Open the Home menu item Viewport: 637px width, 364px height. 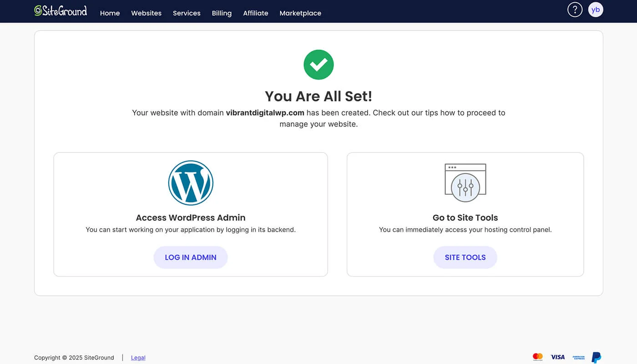(110, 13)
